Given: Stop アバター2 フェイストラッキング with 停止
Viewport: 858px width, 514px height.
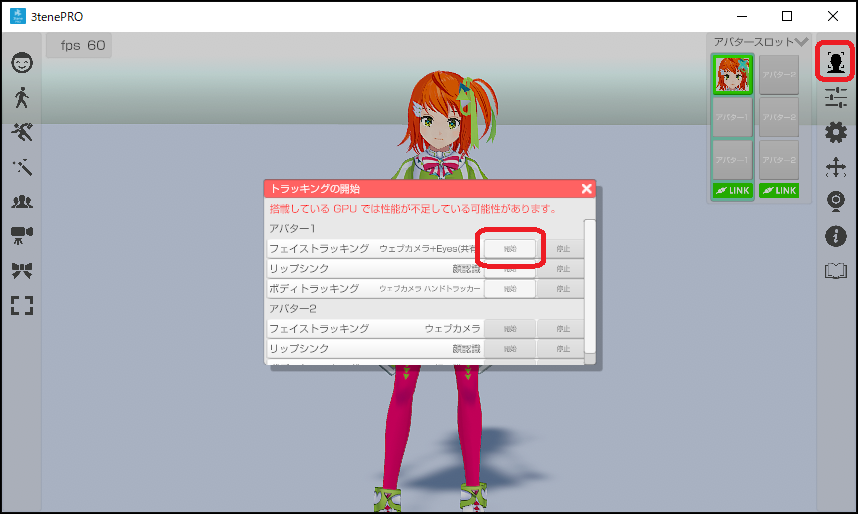Looking at the screenshot, I should coord(563,328).
